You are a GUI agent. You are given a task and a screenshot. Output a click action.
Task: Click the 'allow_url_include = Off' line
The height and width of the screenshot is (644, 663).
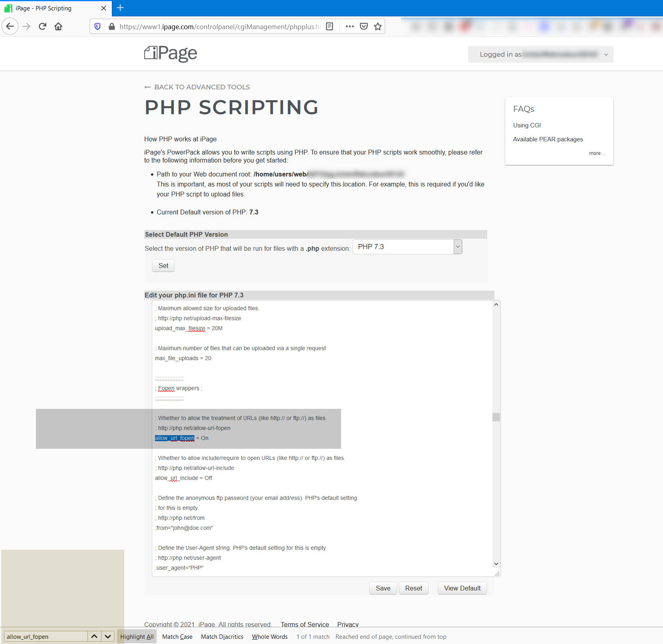tap(184, 478)
